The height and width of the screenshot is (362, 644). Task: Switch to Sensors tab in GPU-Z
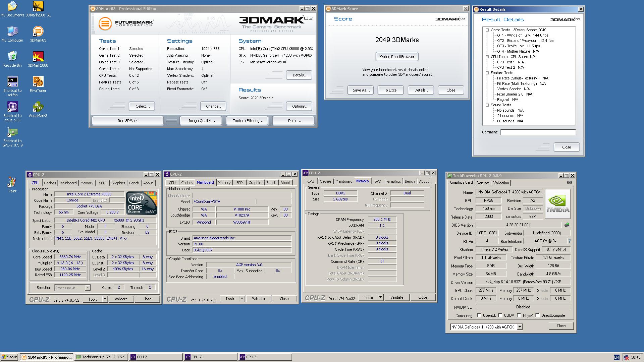click(483, 183)
